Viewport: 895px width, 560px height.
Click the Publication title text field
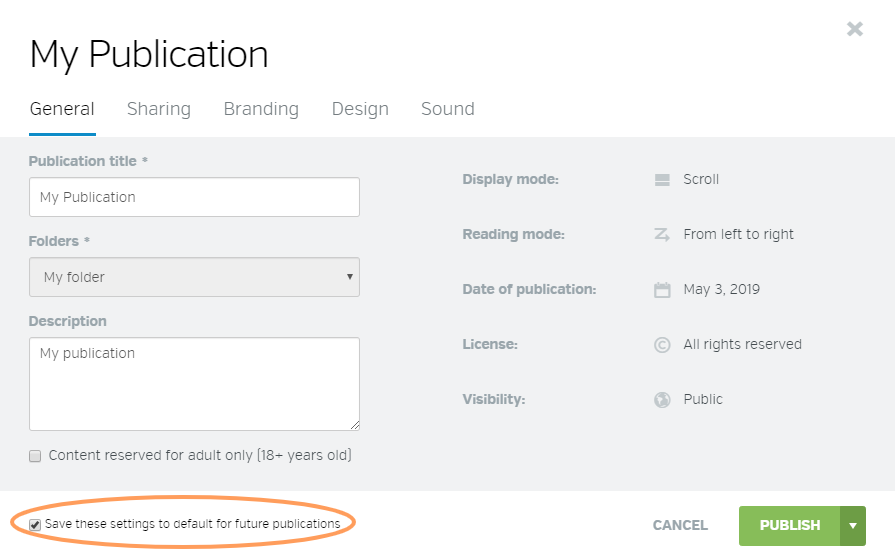click(194, 197)
